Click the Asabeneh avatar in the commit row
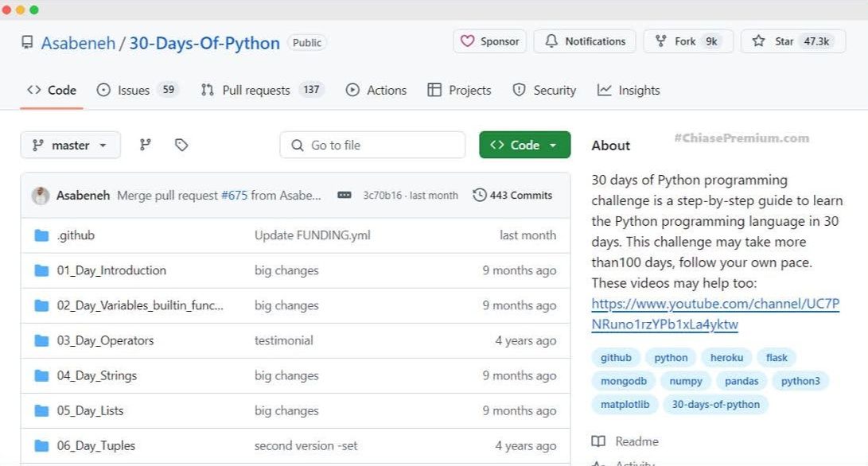 coord(41,196)
